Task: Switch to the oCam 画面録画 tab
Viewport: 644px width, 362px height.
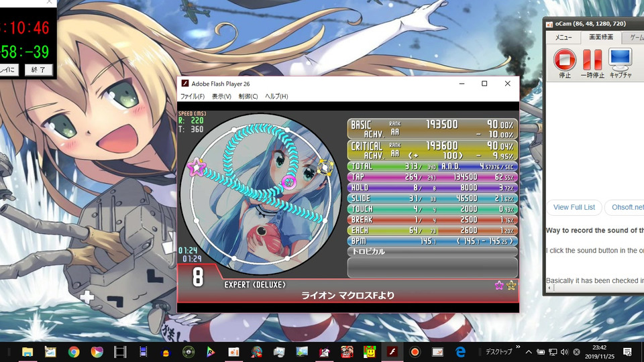Action: [600, 37]
